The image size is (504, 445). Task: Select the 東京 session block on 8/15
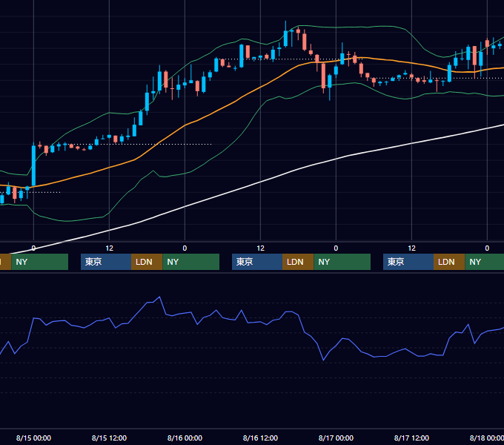(106, 262)
